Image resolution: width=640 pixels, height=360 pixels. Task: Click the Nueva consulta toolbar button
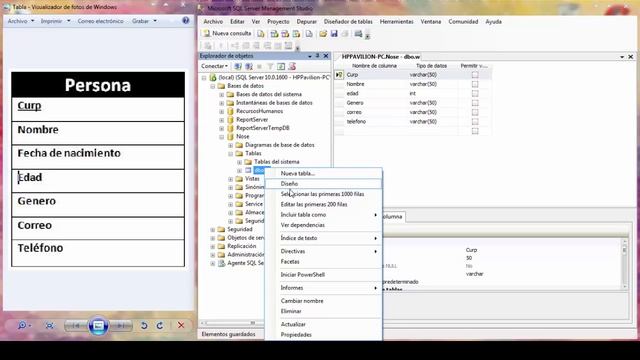tap(227, 33)
